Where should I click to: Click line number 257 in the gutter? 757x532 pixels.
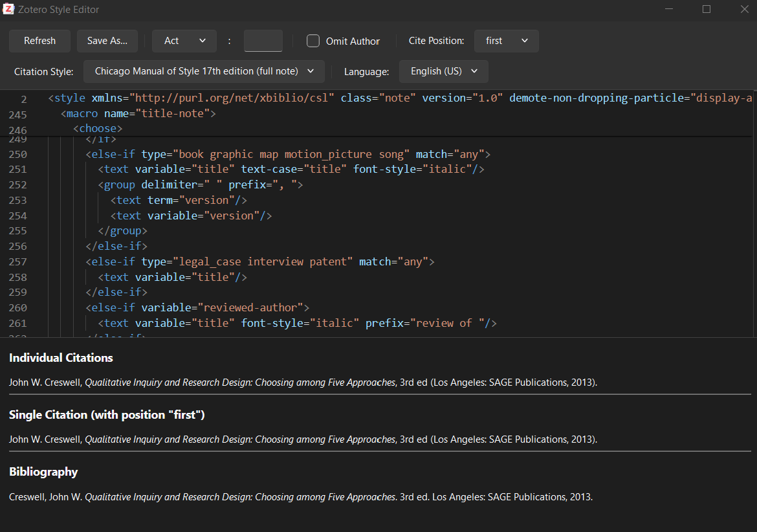coord(18,261)
